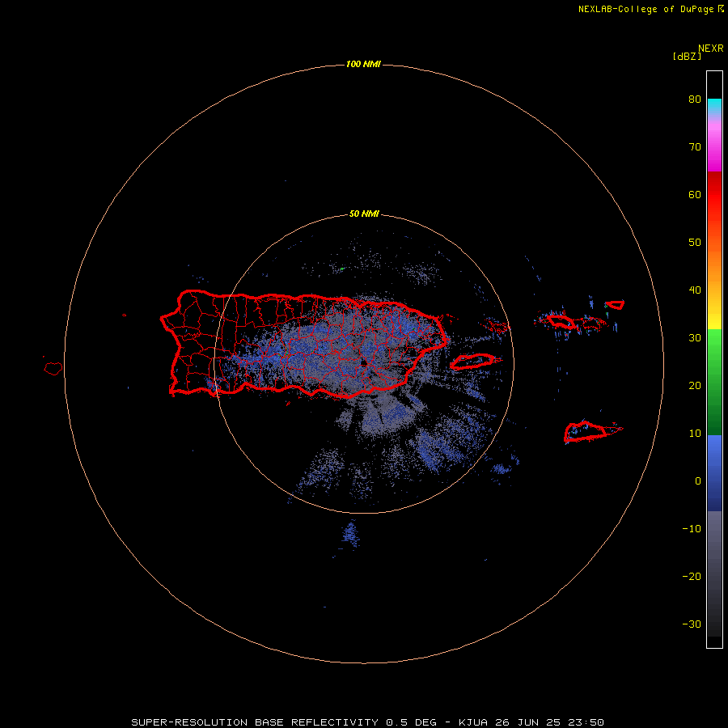Select the 70 tick label on the scale
Image resolution: width=728 pixels, height=728 pixels.
coord(695,147)
